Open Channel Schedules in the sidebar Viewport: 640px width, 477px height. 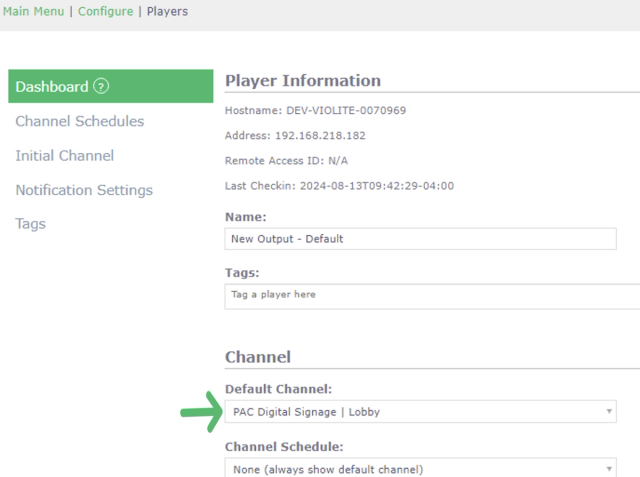click(80, 121)
